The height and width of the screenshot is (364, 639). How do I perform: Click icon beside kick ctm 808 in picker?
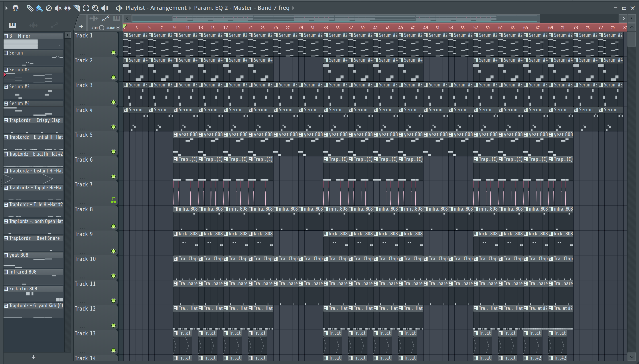click(x=6, y=289)
